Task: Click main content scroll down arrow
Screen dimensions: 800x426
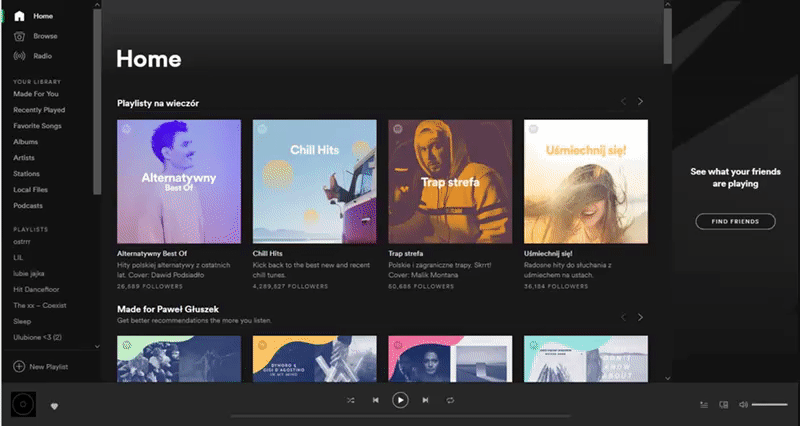Action: click(667, 378)
